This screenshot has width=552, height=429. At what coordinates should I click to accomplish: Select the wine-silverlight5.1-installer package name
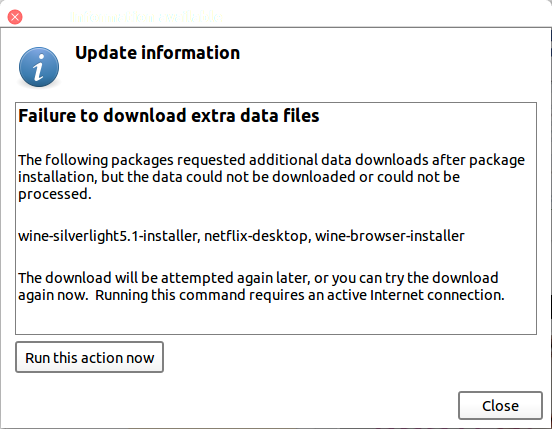pos(109,236)
